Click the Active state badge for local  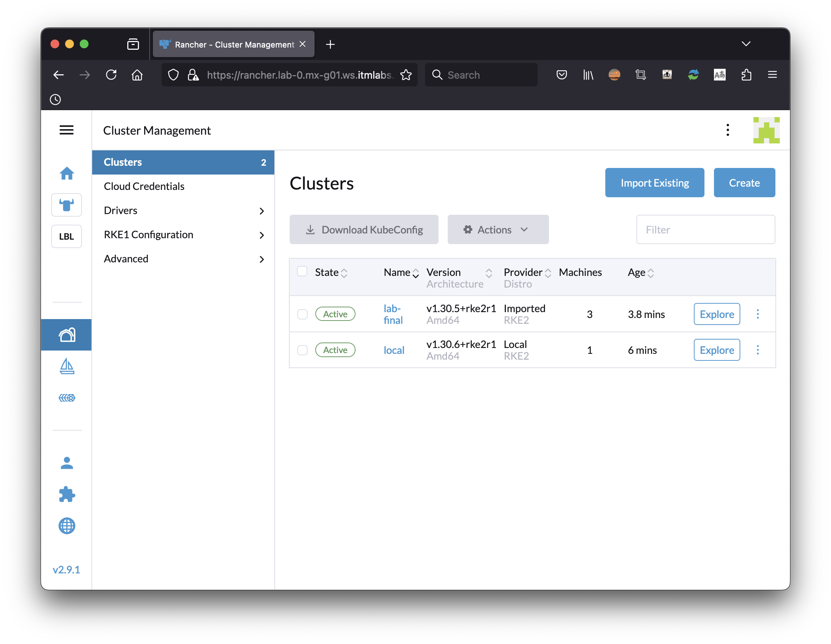tap(335, 350)
